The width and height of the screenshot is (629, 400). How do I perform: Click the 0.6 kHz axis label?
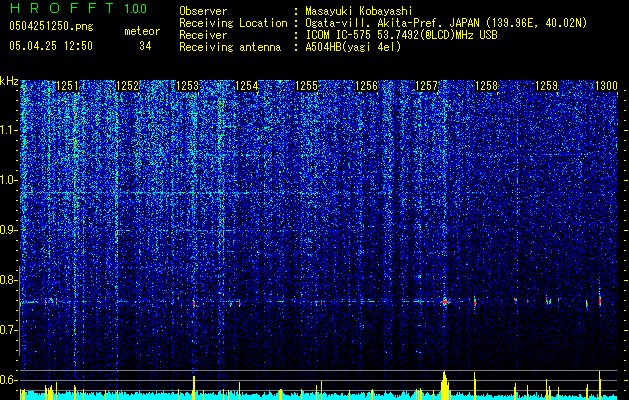(9, 380)
